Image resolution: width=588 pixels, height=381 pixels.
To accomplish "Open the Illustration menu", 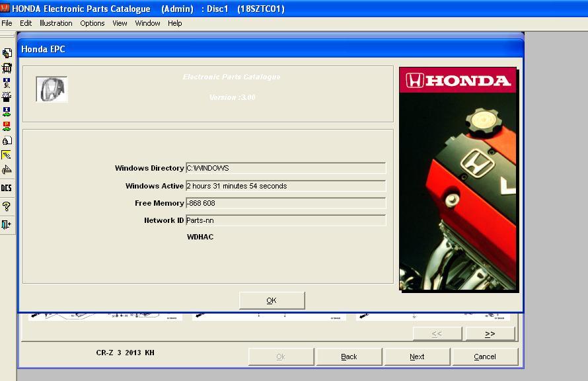I will [x=56, y=23].
